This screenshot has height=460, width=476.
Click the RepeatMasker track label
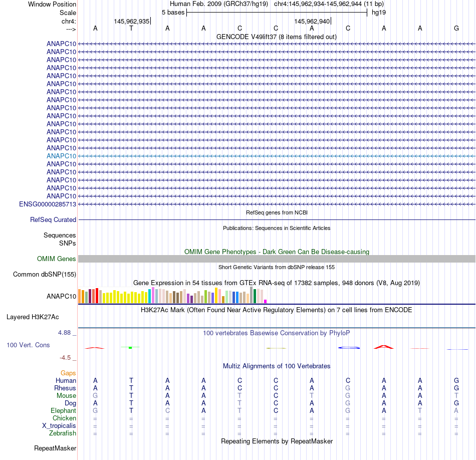(55, 448)
